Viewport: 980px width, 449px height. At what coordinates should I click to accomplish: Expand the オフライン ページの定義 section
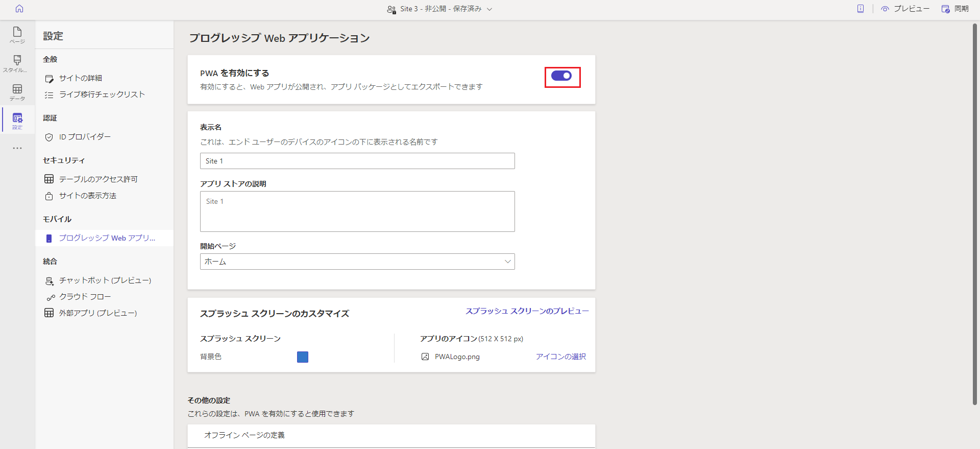pyautogui.click(x=391, y=435)
